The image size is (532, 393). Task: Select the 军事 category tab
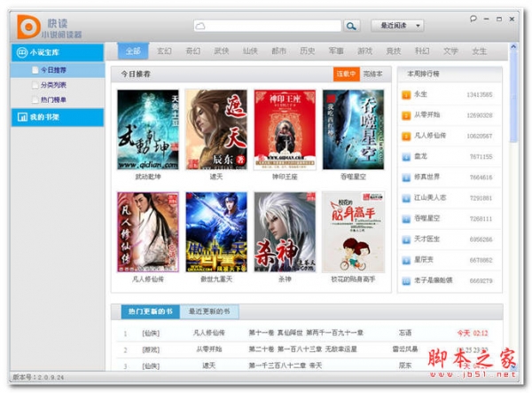click(x=336, y=51)
